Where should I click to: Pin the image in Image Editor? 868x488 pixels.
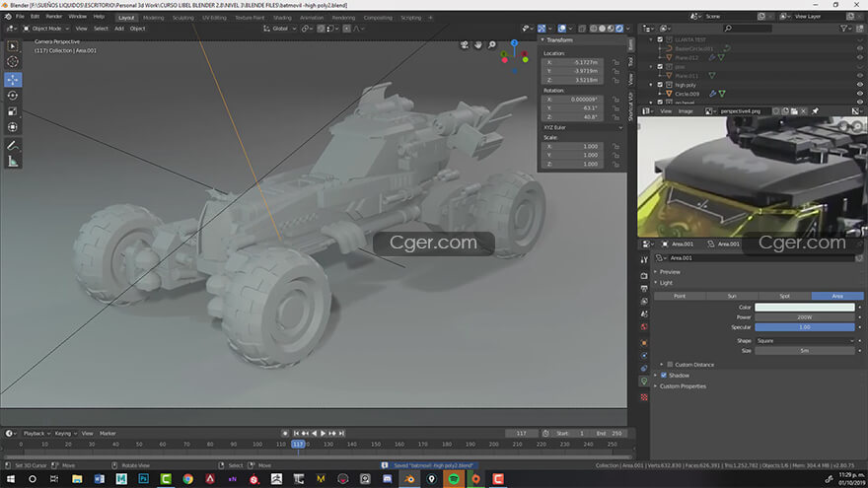(x=816, y=111)
